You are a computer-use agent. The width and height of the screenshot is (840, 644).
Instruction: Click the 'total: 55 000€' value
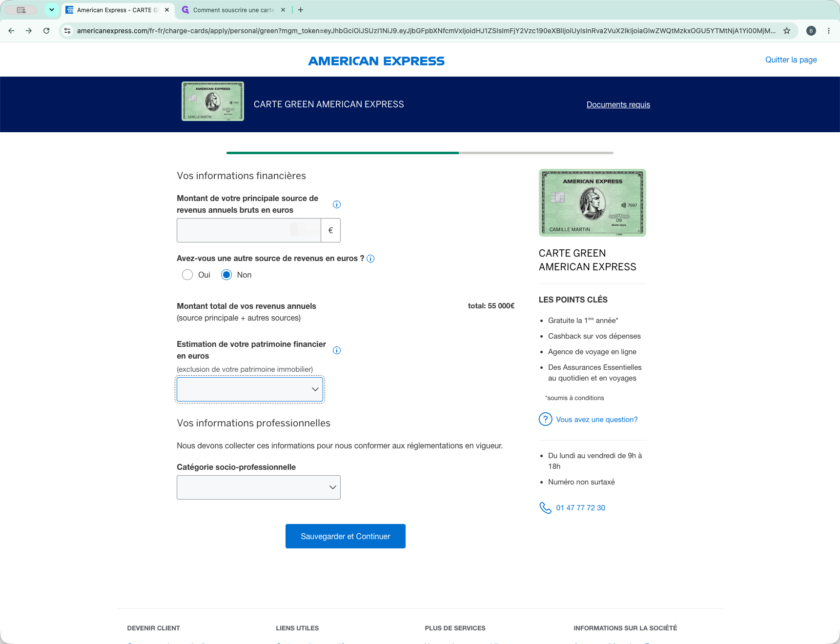[x=491, y=306]
